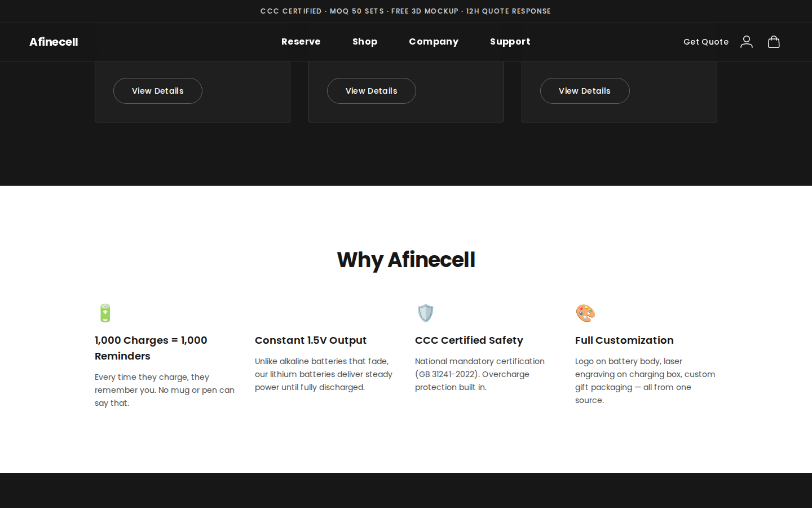The height and width of the screenshot is (508, 812).
Task: Click the green battery icon
Action: click(x=105, y=313)
